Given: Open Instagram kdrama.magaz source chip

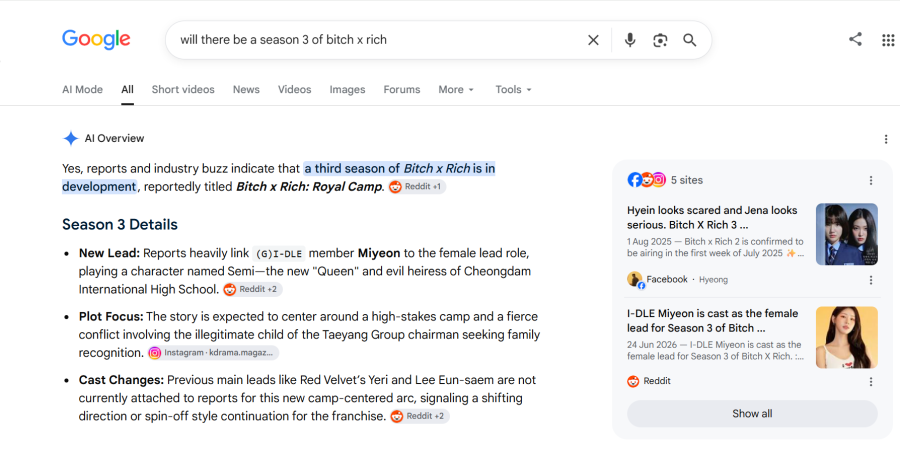Looking at the screenshot, I should tap(213, 353).
